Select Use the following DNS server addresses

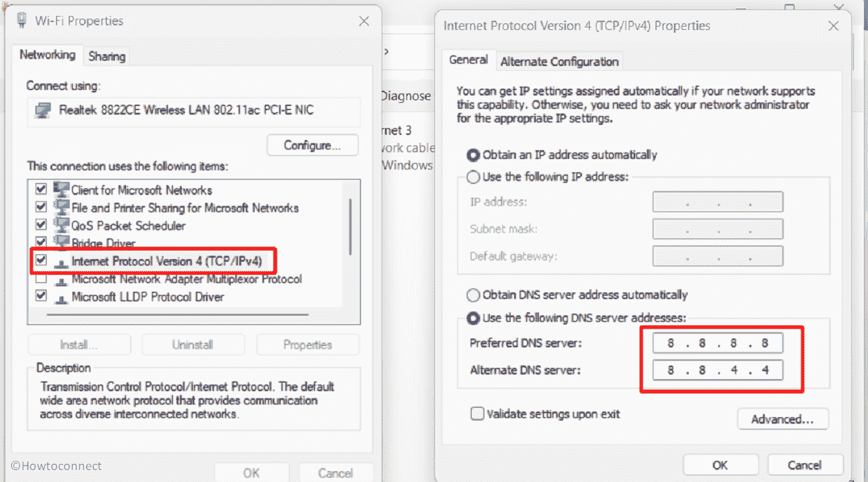click(473, 318)
